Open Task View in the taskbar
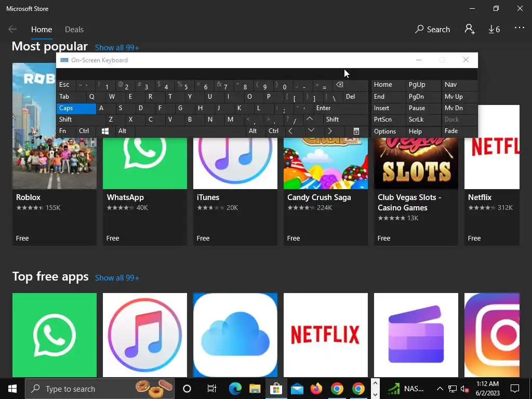Viewport: 532px width, 399px height. [212, 389]
